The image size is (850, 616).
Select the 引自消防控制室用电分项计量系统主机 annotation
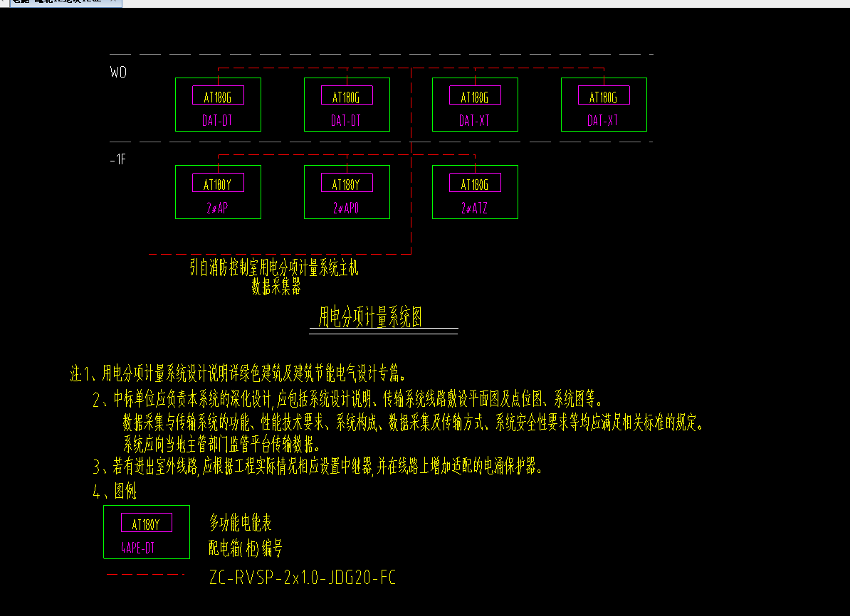274,267
